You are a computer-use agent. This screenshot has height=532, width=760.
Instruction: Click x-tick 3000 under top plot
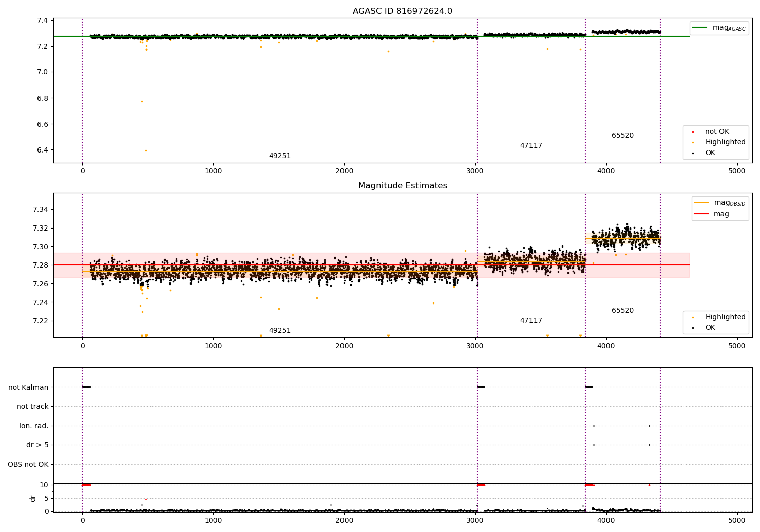tap(475, 171)
